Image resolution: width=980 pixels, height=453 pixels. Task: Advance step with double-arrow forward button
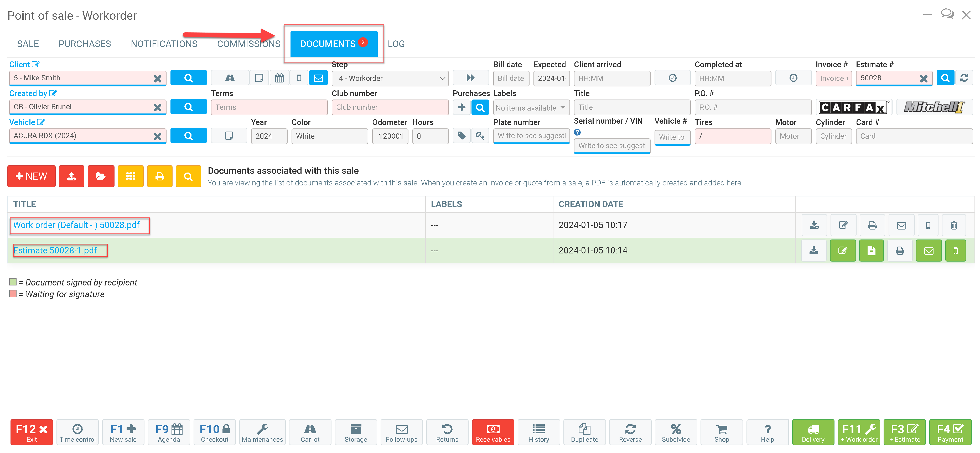tap(470, 78)
